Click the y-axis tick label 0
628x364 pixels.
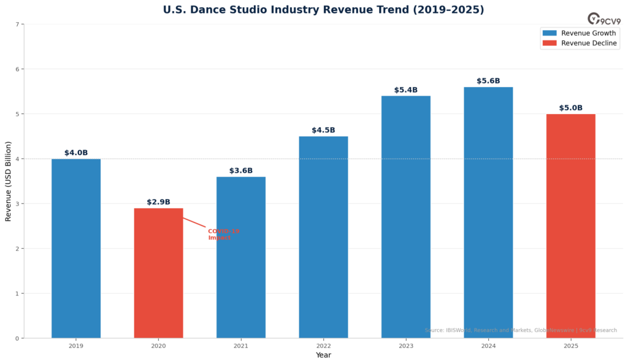(17, 338)
